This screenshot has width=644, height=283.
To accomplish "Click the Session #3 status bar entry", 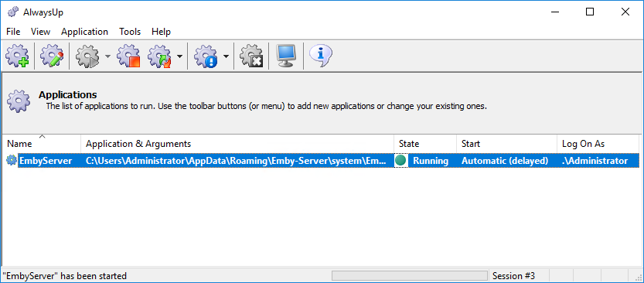I will point(514,275).
